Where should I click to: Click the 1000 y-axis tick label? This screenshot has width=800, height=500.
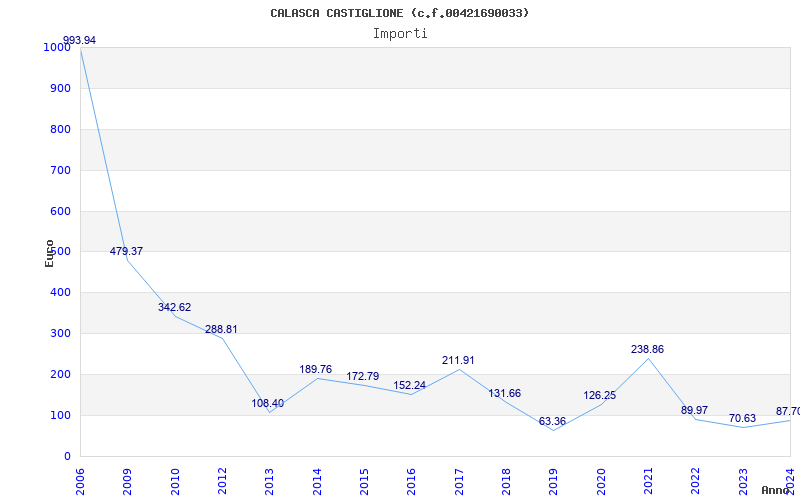click(x=57, y=47)
